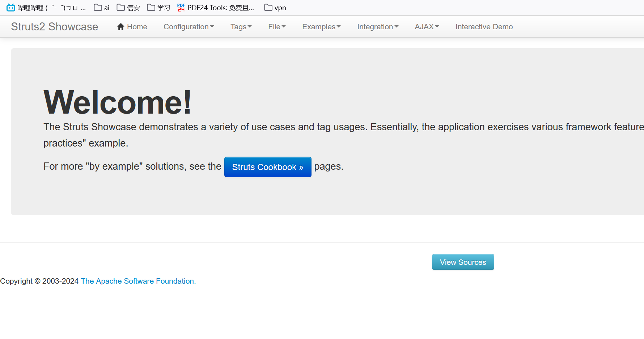The height and width of the screenshot is (339, 644).
Task: Expand the AJAX dropdown menu
Action: (x=427, y=27)
